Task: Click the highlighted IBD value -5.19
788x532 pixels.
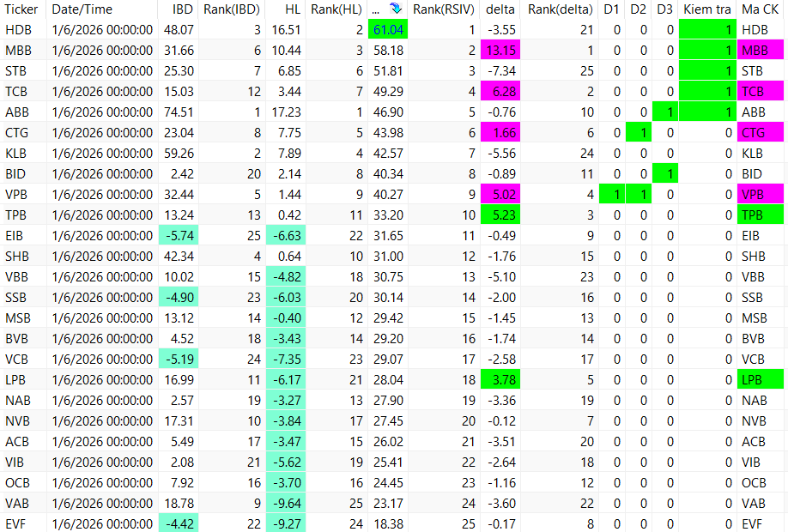Action: click(179, 360)
